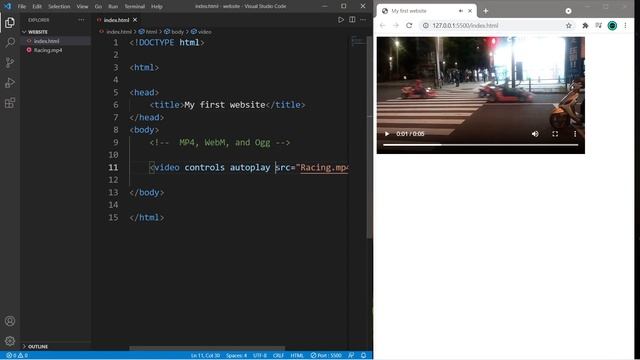Open the browser profile avatar

pos(612,25)
